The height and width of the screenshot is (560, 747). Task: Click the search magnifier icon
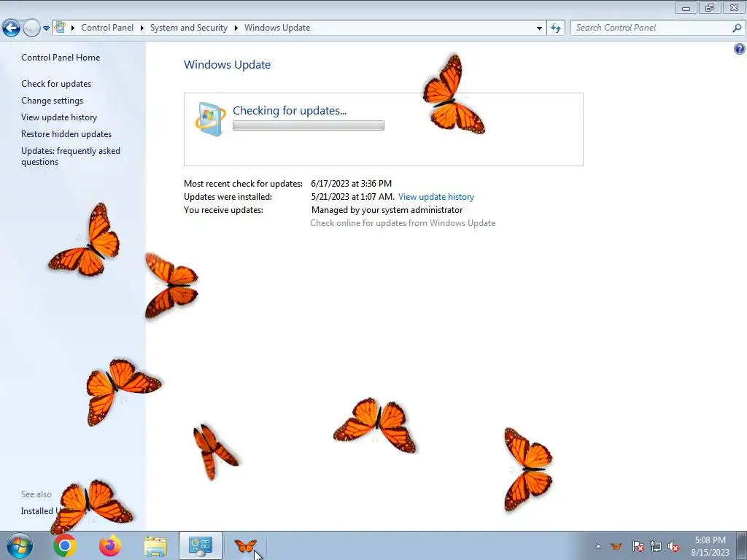tap(737, 28)
